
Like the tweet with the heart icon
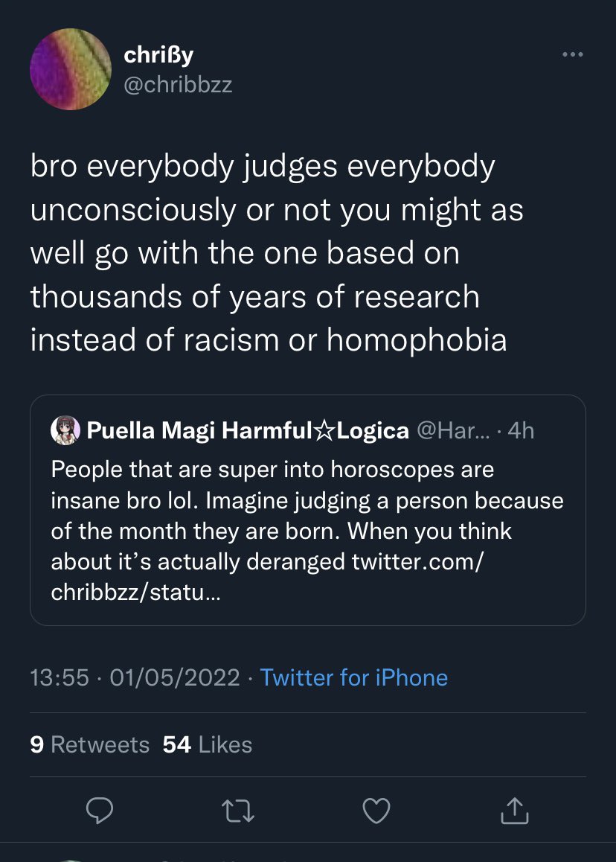[376, 811]
